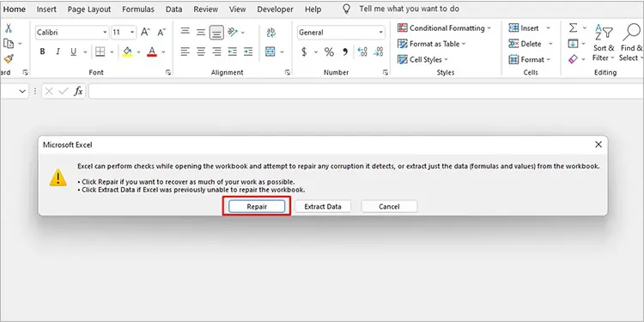The width and height of the screenshot is (644, 322).
Task: Click Align Right icon
Action: pos(216,52)
